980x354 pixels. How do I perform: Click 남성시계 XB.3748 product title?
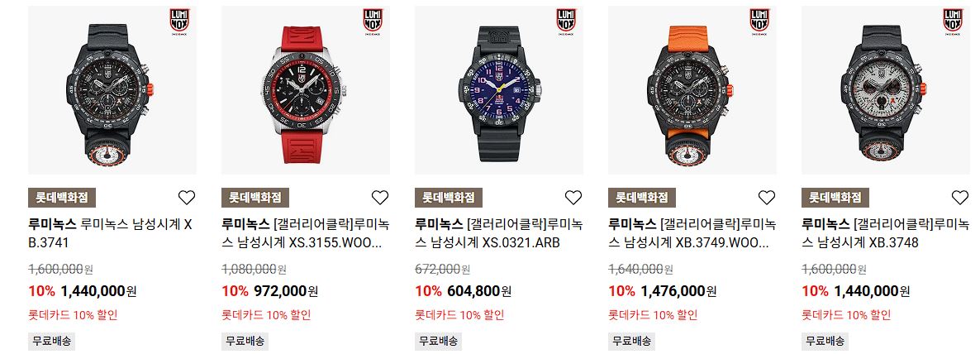point(885,233)
